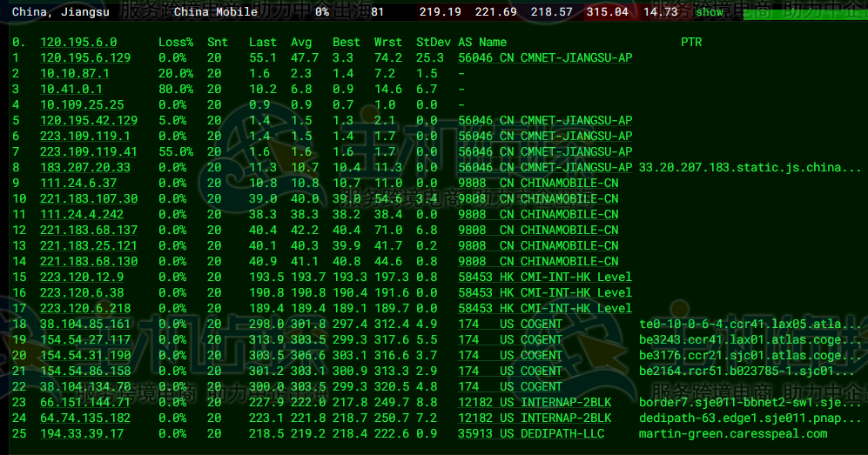The image size is (868, 455).
Task: Open hop 4 address 10.109.25.25
Action: [x=82, y=104]
